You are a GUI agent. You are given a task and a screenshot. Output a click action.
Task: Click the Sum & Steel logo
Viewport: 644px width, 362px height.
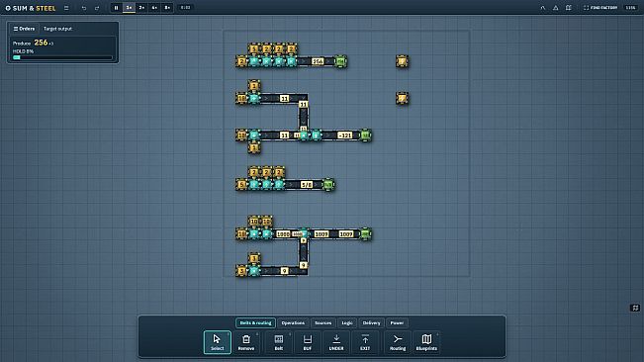click(x=31, y=8)
